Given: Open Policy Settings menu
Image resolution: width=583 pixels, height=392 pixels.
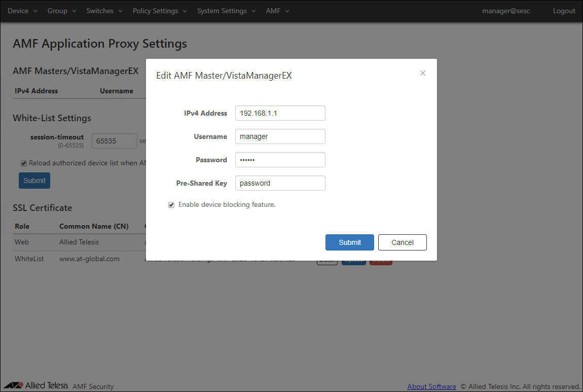Looking at the screenshot, I should (x=160, y=11).
